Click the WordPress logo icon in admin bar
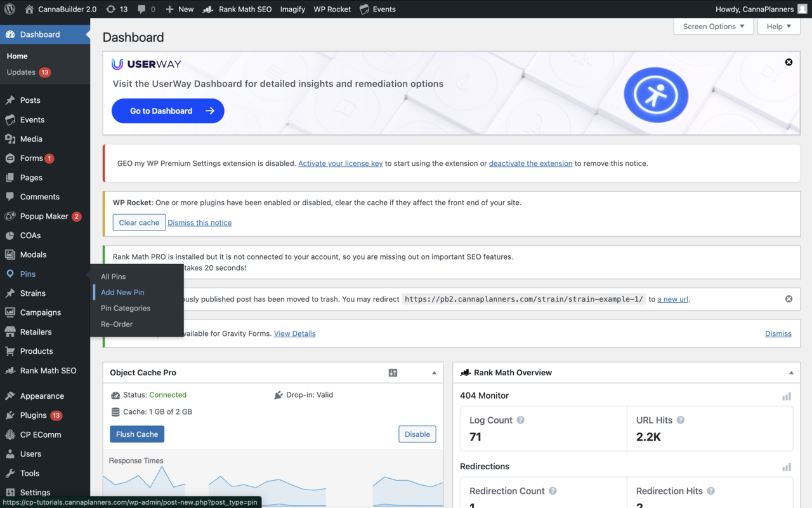 click(10, 9)
